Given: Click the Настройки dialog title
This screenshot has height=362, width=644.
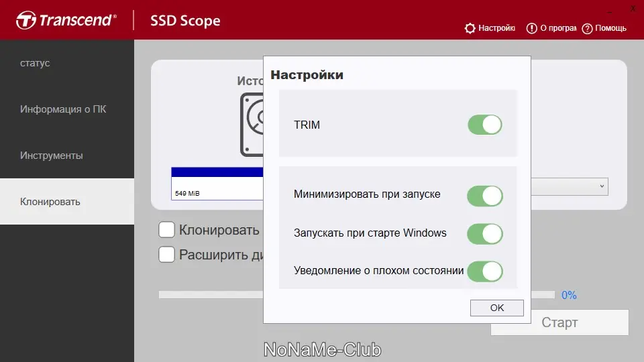Looking at the screenshot, I should (307, 75).
